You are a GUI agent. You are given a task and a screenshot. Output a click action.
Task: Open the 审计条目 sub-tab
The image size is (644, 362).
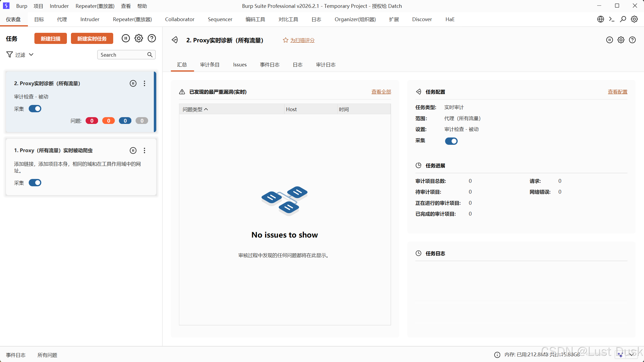coord(210,65)
